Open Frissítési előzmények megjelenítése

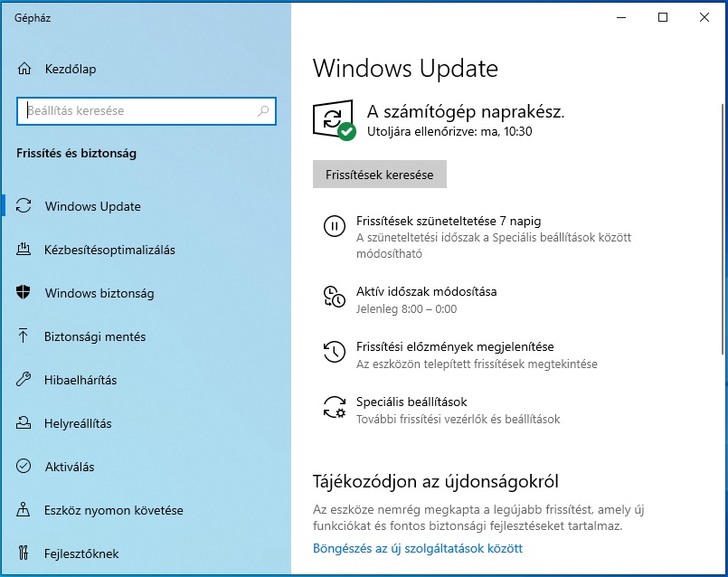455,346
